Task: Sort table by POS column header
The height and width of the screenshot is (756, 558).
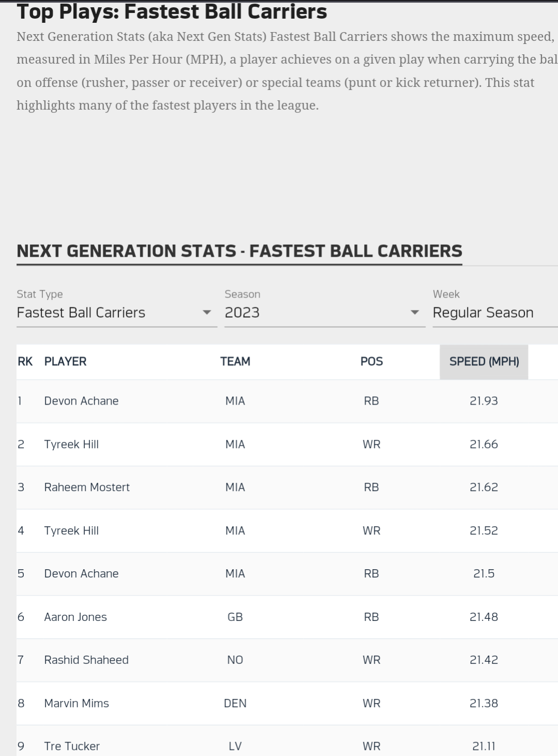Action: (371, 362)
